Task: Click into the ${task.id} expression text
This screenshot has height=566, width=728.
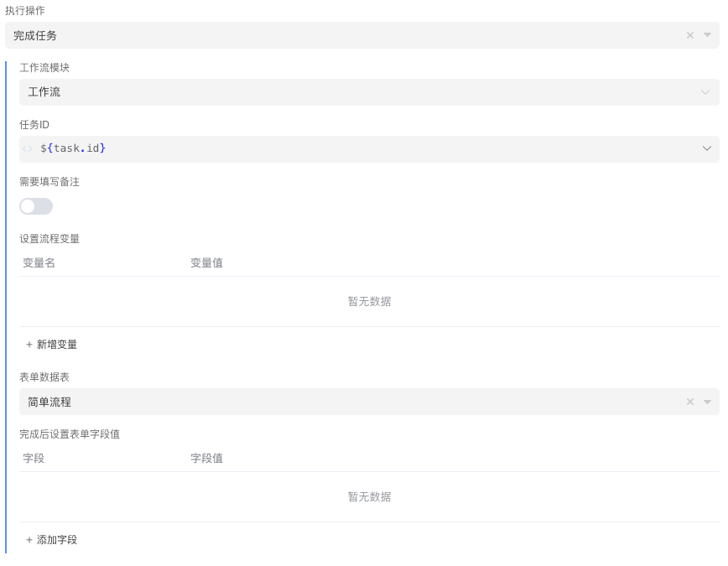Action: click(73, 148)
